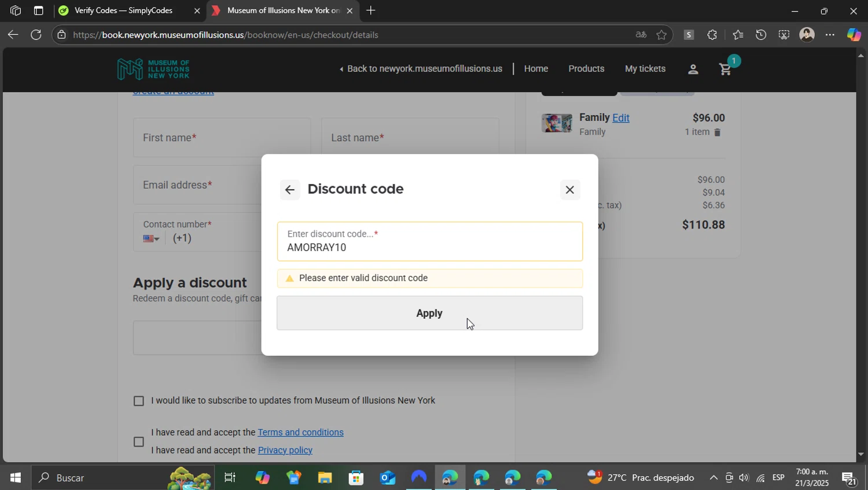Open the workspaces icon
The height and width of the screenshot is (490, 868).
16,10
